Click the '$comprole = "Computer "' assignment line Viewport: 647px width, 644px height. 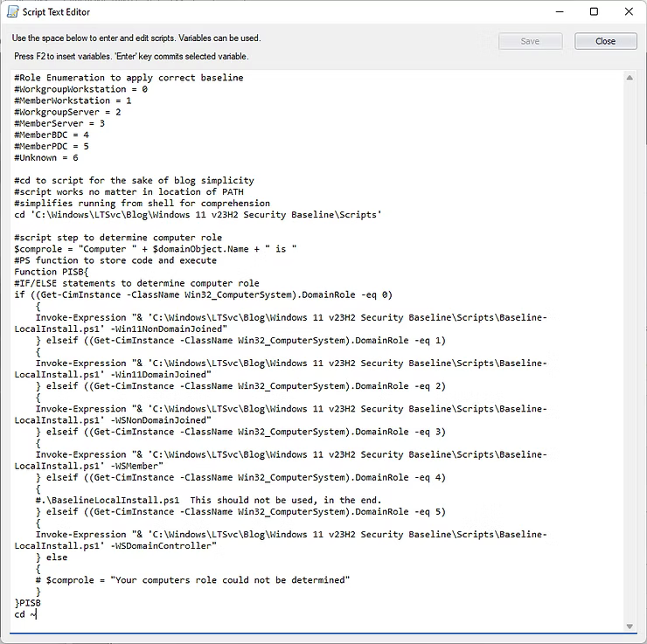155,249
